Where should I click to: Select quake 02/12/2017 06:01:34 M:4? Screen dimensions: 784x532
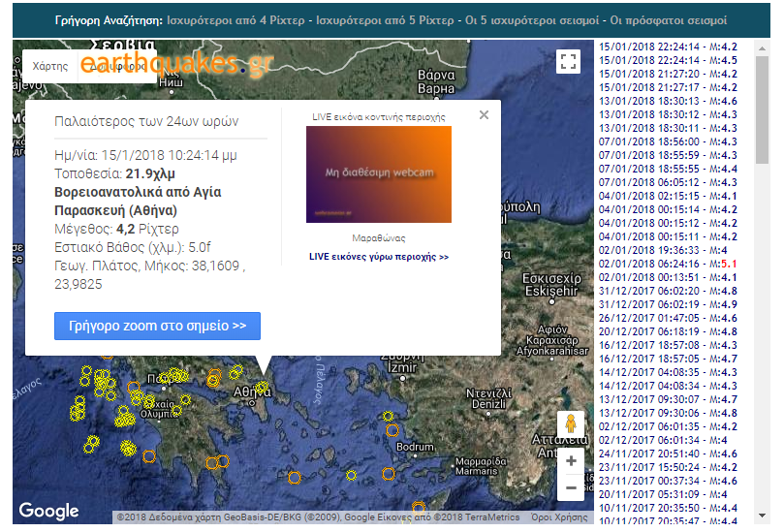663,440
